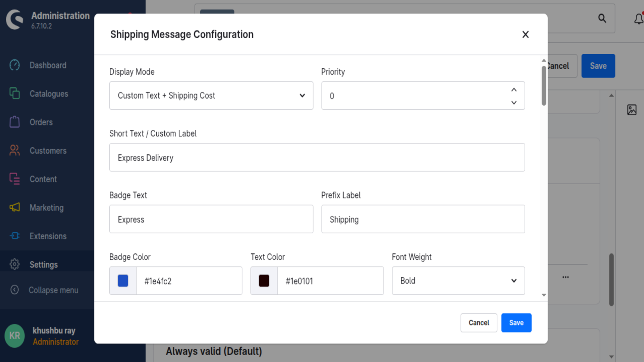The image size is (644, 362).
Task: Click the Extensions plug icon
Action: tap(14, 236)
